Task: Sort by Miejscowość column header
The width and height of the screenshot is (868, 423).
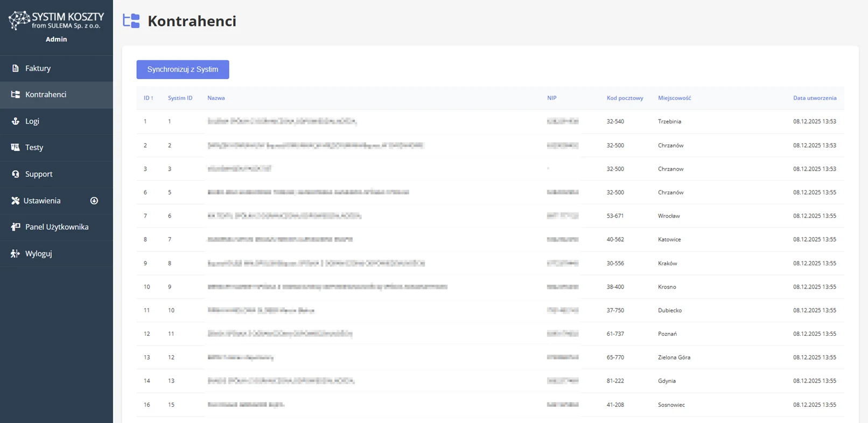Action: [x=674, y=98]
